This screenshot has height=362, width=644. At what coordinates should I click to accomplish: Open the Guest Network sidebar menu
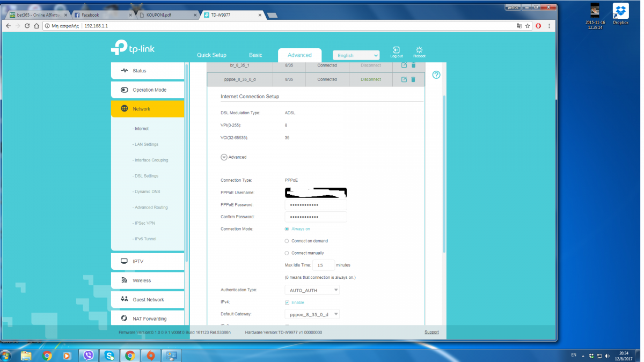tap(148, 300)
